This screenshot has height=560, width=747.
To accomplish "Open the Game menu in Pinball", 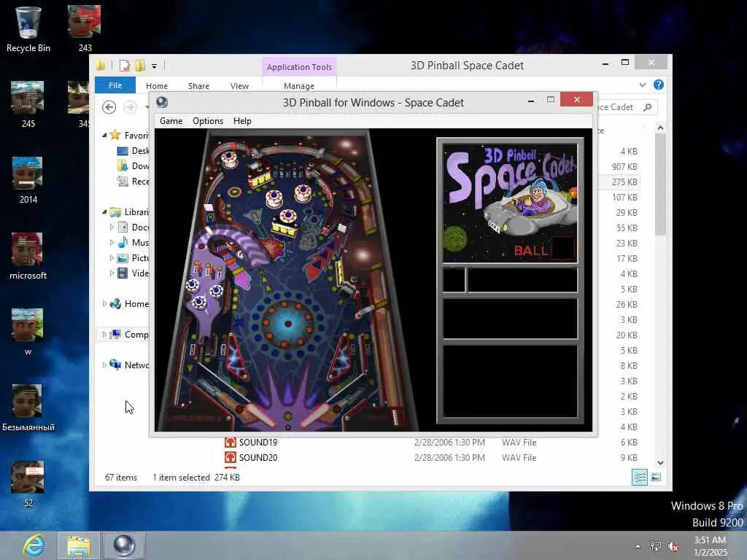I will [x=171, y=121].
